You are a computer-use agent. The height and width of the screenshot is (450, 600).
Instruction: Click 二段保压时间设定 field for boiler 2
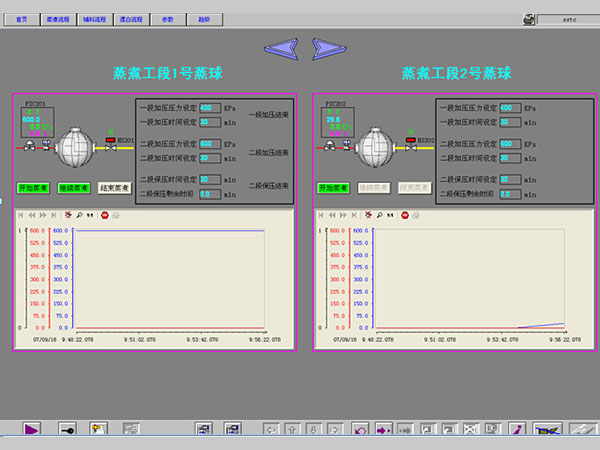[508, 180]
